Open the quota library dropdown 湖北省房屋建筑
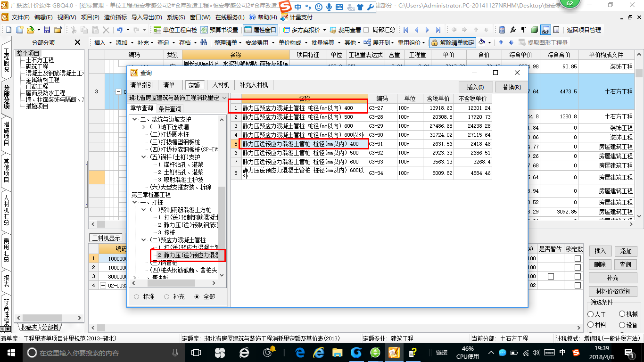Image resolution: width=644 pixels, height=362 pixels. coord(178,98)
